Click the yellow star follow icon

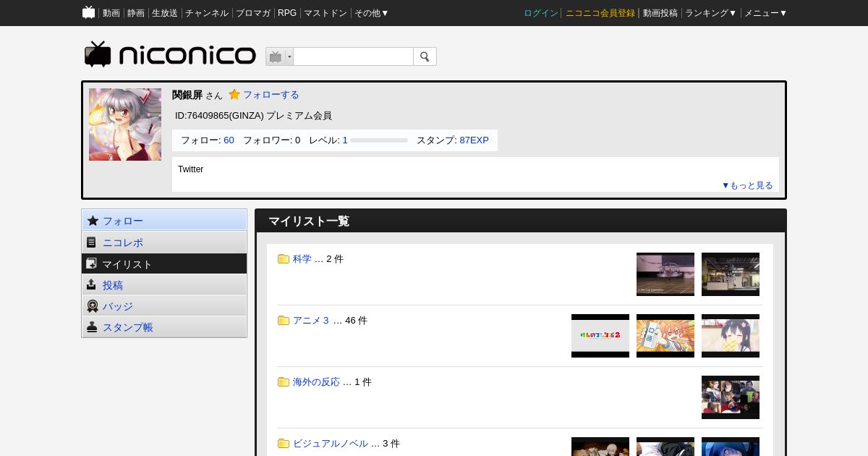(234, 94)
